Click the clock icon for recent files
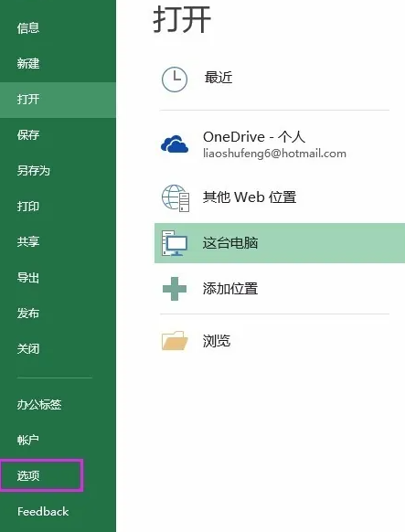Image resolution: width=405 pixels, height=532 pixels. [x=175, y=80]
